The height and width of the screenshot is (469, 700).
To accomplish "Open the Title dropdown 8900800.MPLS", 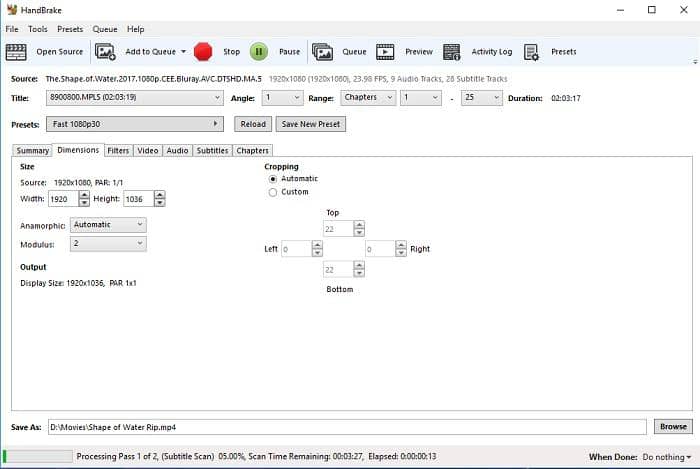I will [135, 98].
